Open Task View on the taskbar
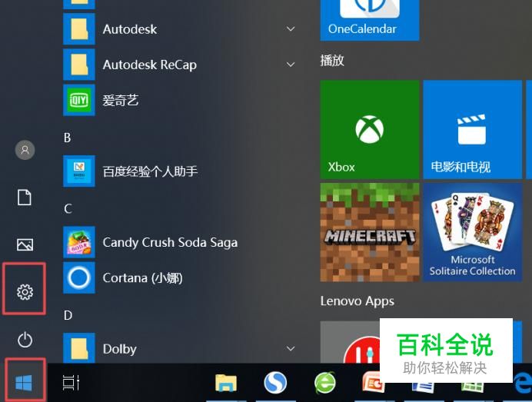The width and height of the screenshot is (532, 402). [71, 383]
